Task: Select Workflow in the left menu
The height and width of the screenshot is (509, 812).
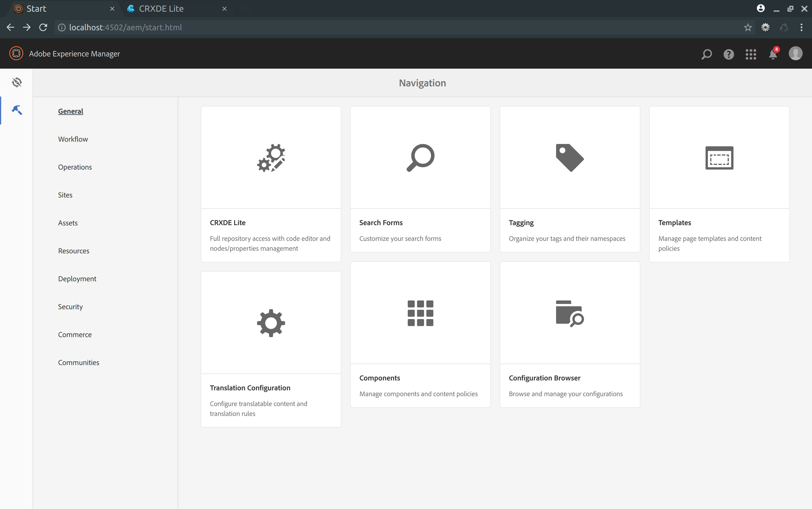Action: 73,139
